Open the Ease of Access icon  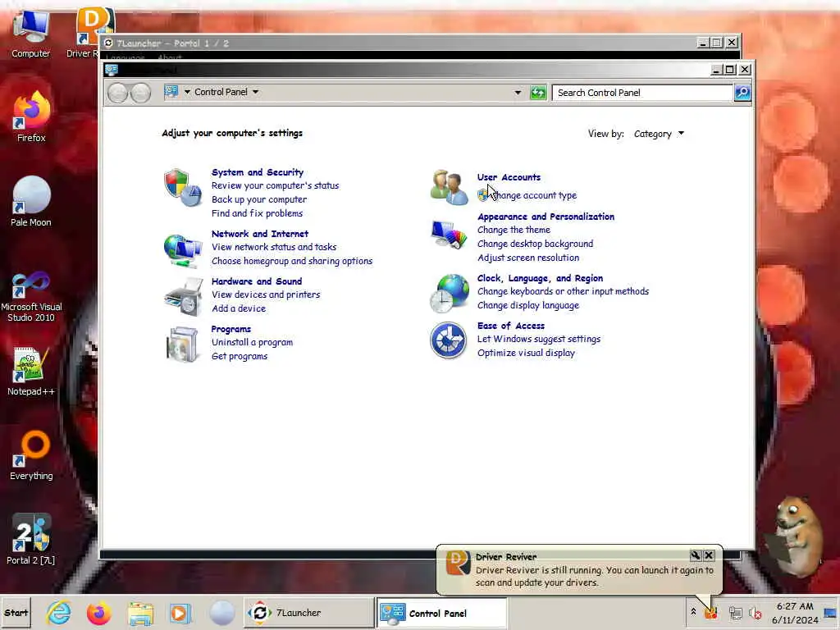(x=448, y=340)
